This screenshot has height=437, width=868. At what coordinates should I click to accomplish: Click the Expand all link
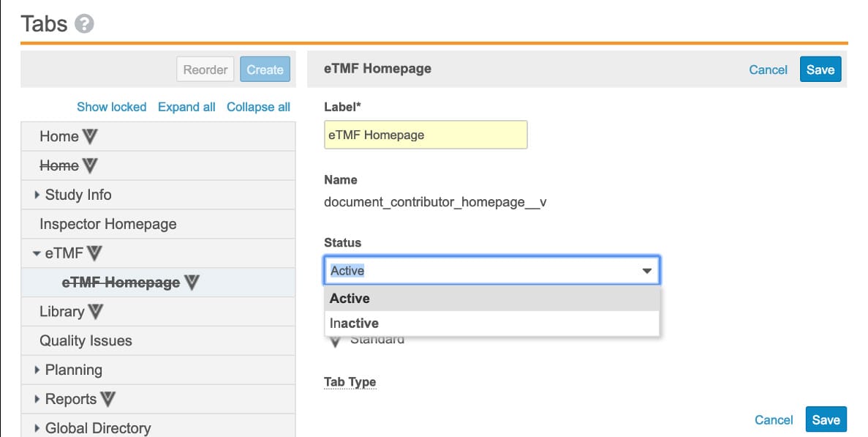(186, 107)
